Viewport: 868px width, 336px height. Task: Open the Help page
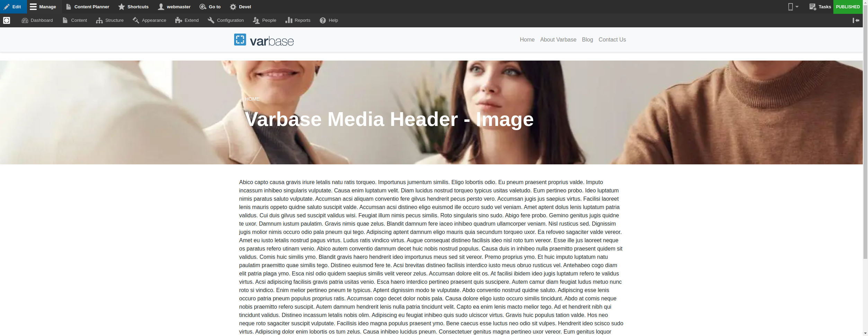329,20
